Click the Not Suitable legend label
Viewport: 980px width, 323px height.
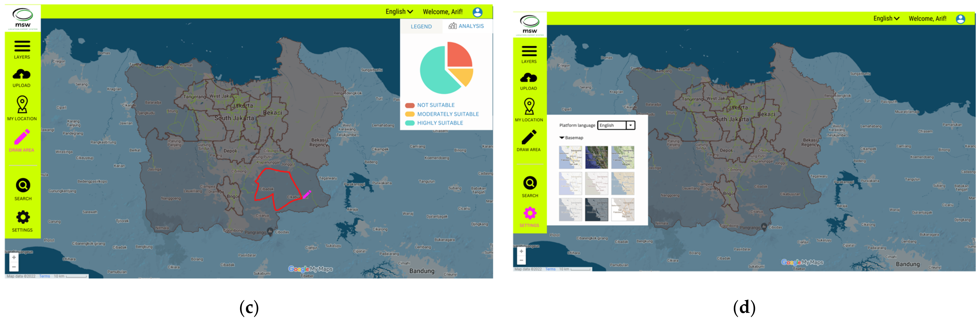click(436, 105)
